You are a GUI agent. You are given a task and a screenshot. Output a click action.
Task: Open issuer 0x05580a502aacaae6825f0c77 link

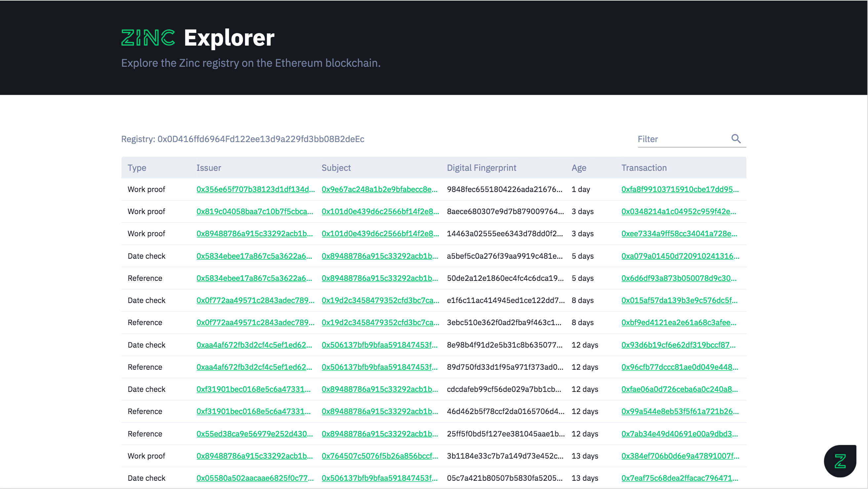tap(255, 478)
